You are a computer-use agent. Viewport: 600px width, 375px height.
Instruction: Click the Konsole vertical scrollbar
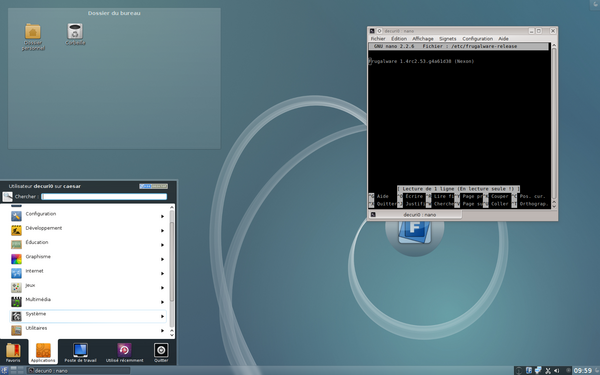coord(553,125)
